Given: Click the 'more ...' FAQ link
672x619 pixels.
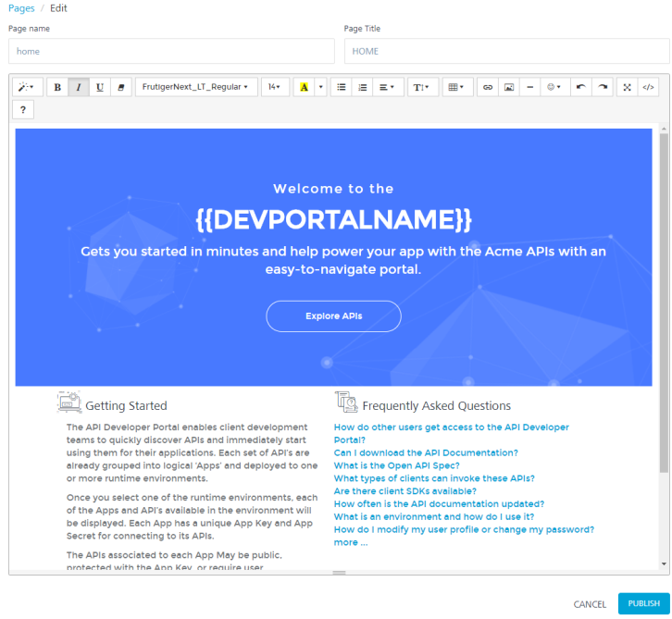Looking at the screenshot, I should pos(351,543).
